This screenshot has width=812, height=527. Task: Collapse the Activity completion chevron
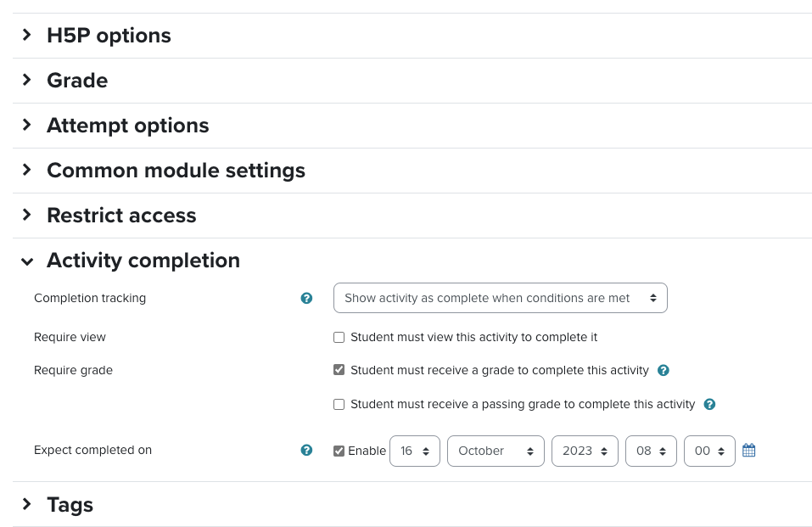click(x=27, y=261)
